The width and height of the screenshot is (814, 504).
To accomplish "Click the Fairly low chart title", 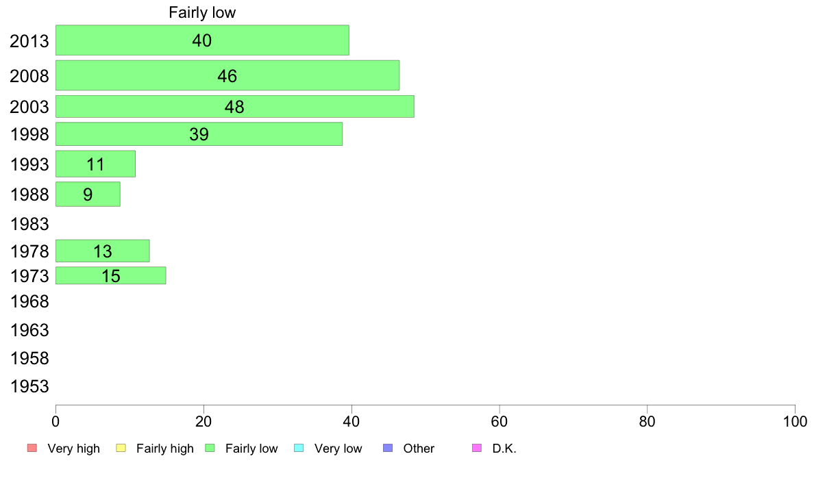I will [202, 12].
